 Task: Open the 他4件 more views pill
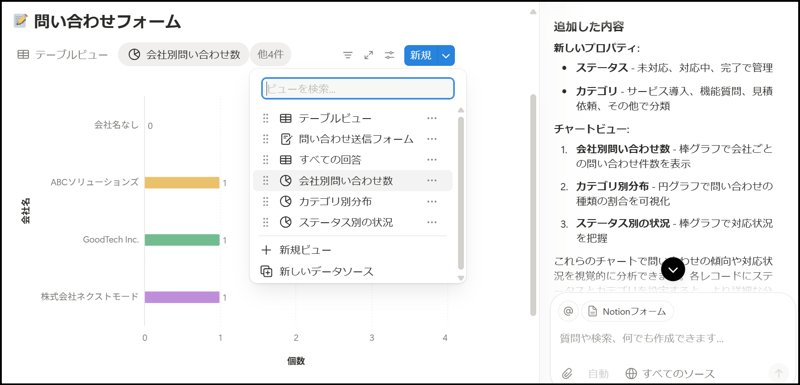coord(270,55)
